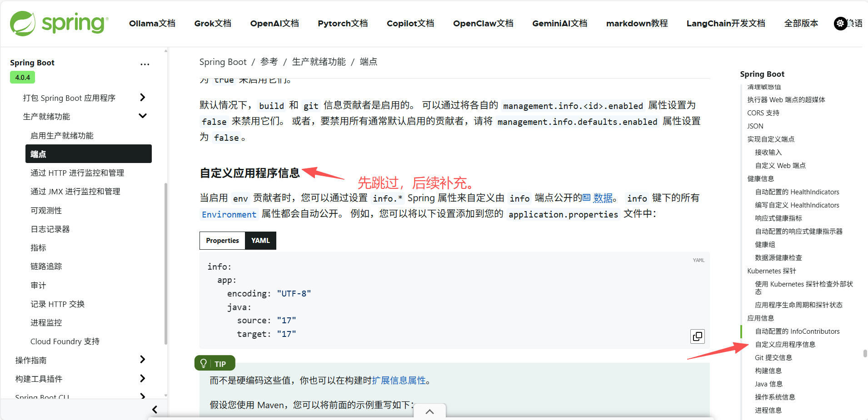Expand the 构建工具插件 section

[142, 378]
